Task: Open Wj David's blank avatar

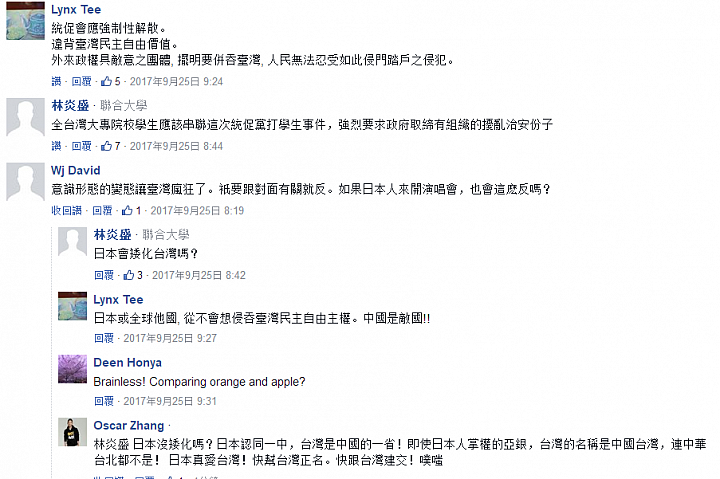Action: pyautogui.click(x=25, y=182)
